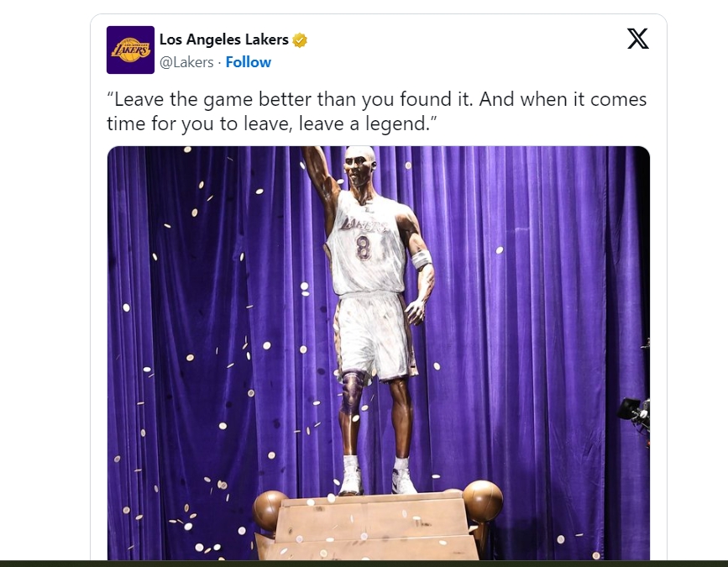Click the statue's head
728x567 pixels.
pyautogui.click(x=360, y=165)
